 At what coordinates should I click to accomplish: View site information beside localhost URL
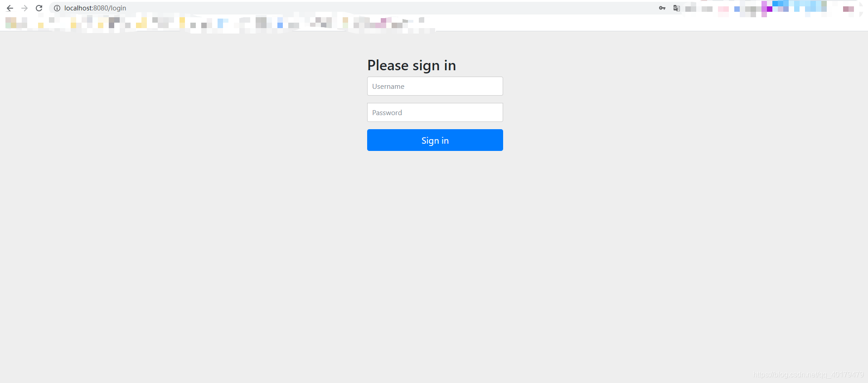click(57, 8)
